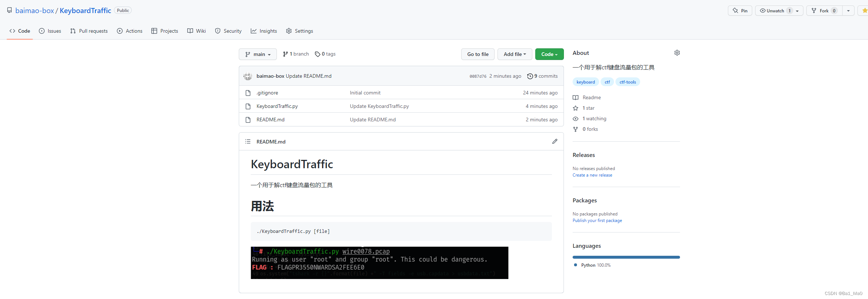Screen dimensions: 868x299
Task: Click Create a new release link
Action: tap(592, 175)
